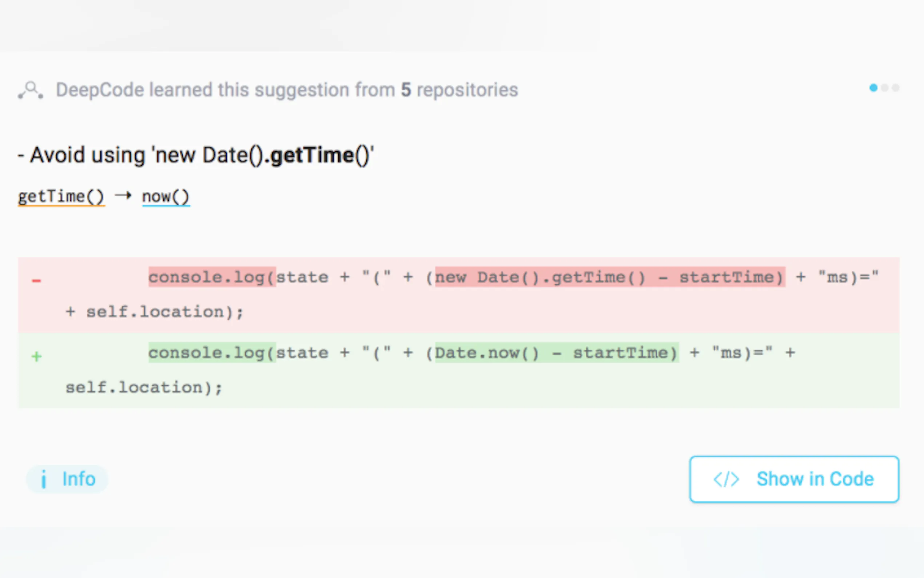Click 'self.location);' in the green added line
This screenshot has height=578, width=924.
click(x=144, y=388)
